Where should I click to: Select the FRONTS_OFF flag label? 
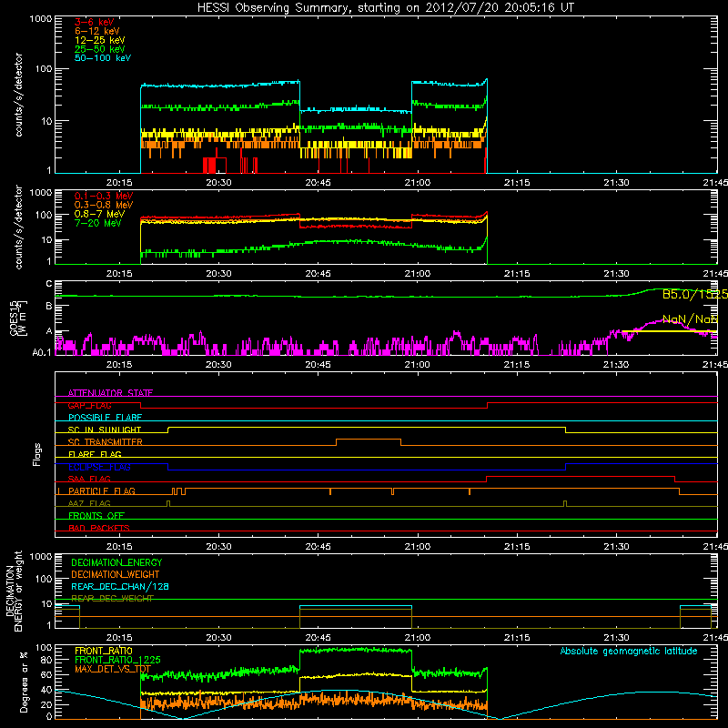(x=96, y=516)
